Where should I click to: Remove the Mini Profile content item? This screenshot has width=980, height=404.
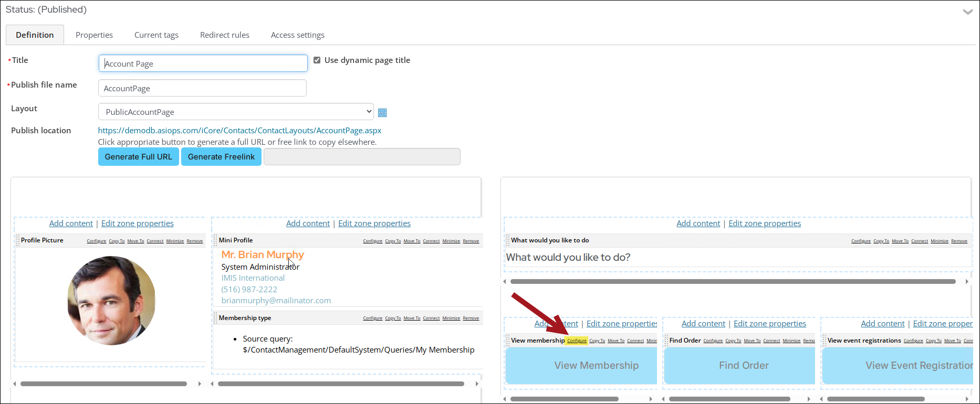[x=471, y=241]
